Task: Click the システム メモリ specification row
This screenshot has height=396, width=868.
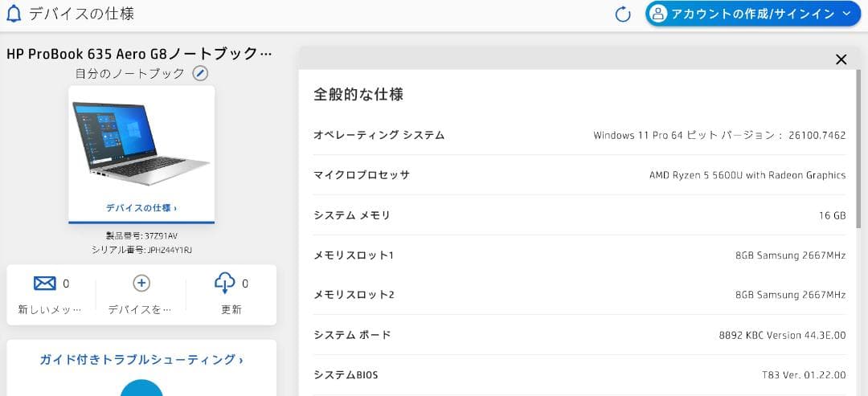Action: 579,215
